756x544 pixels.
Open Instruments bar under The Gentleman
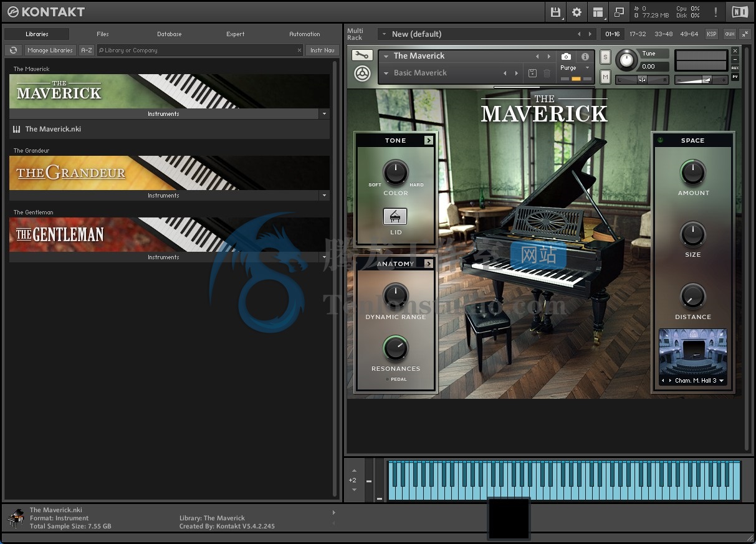pos(163,257)
